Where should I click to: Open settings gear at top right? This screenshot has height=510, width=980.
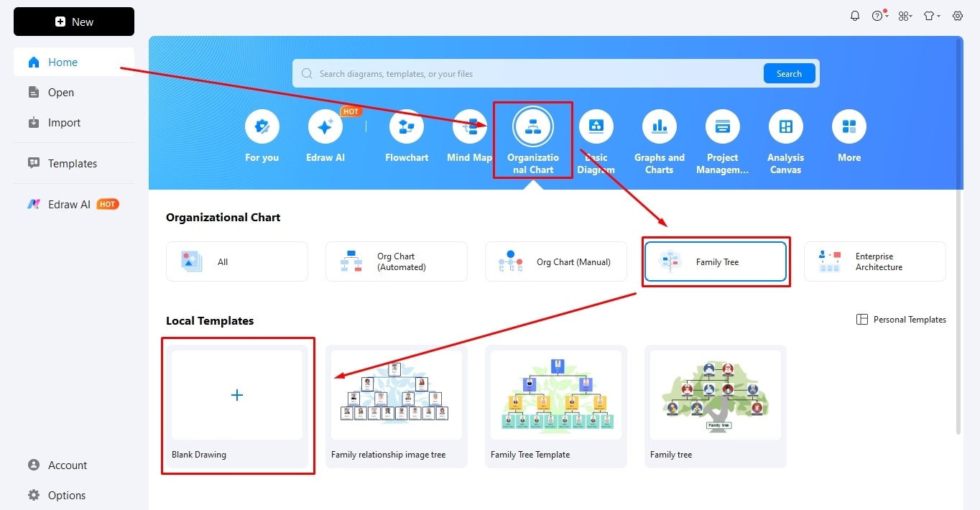(958, 16)
